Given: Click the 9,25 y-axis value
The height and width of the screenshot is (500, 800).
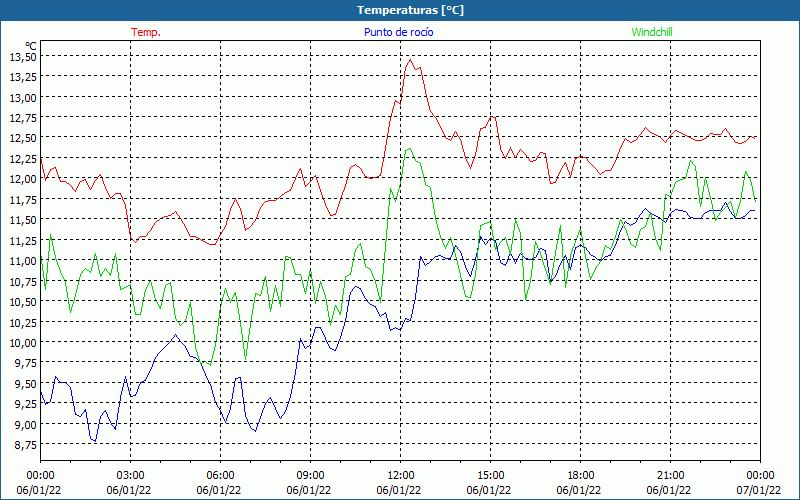Looking at the screenshot, I should point(25,404).
